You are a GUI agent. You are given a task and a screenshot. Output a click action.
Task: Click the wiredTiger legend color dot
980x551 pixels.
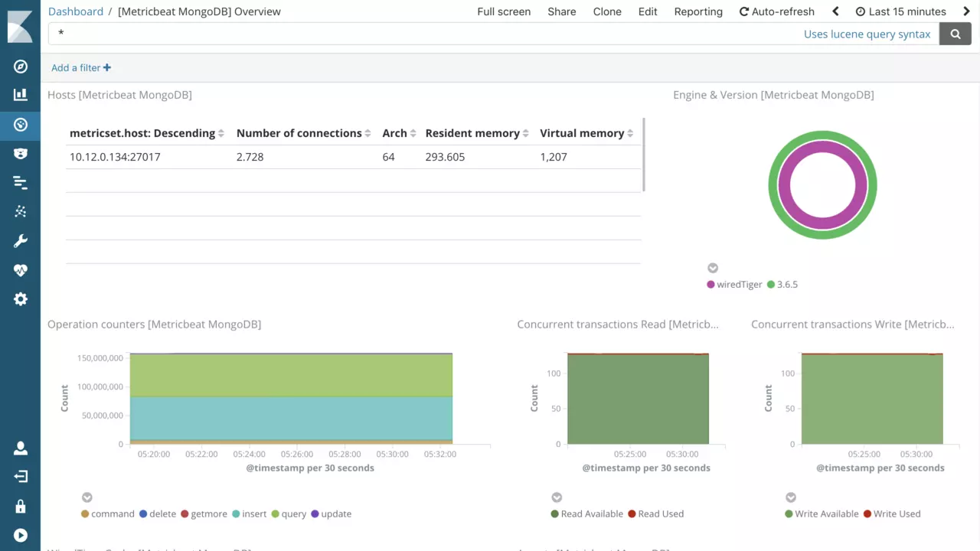[710, 285]
